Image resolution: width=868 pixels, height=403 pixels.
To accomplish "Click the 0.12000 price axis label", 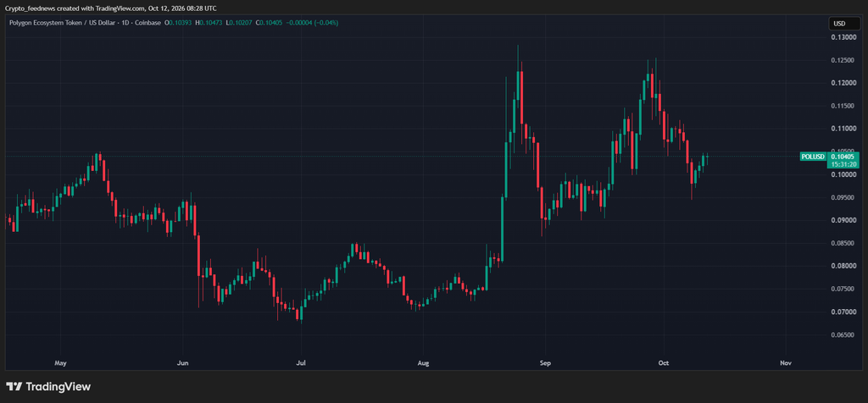I will pos(842,83).
